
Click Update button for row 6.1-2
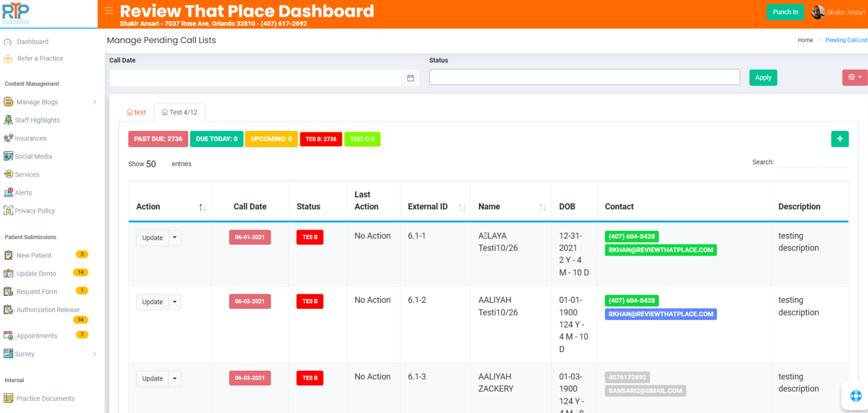[152, 302]
